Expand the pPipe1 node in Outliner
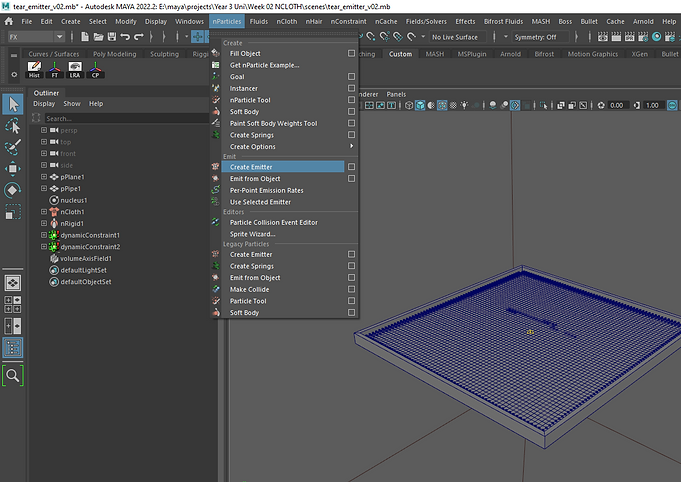The height and width of the screenshot is (482, 681). point(44,188)
